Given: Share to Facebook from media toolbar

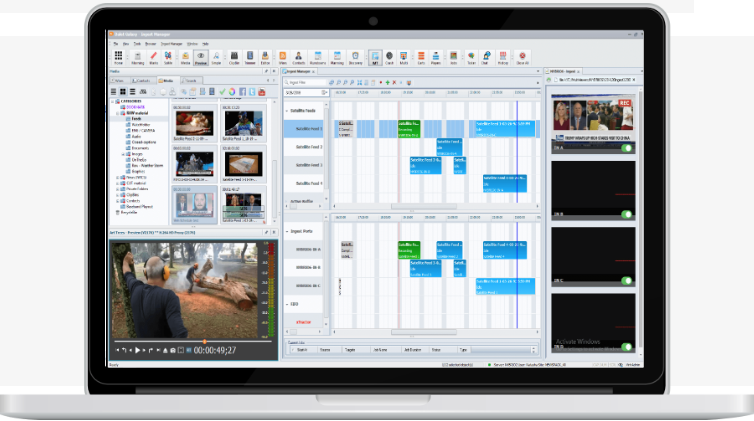Looking at the screenshot, I should (x=242, y=91).
